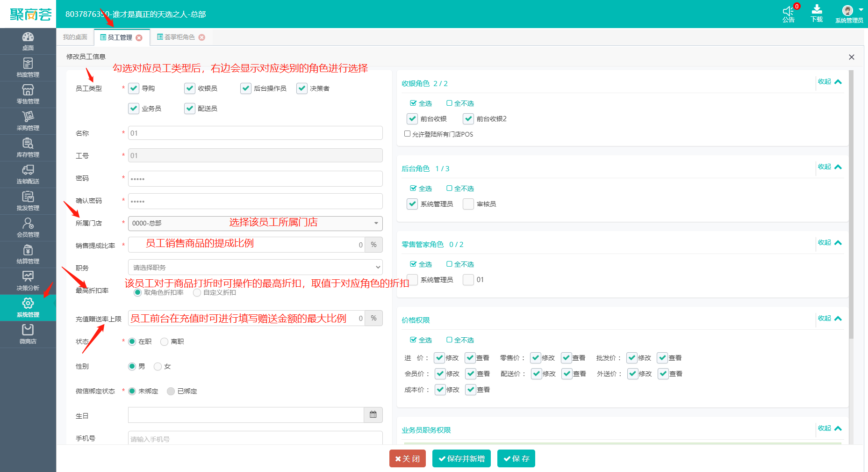Click 全不选 in 后台角色 section

[x=460, y=189]
